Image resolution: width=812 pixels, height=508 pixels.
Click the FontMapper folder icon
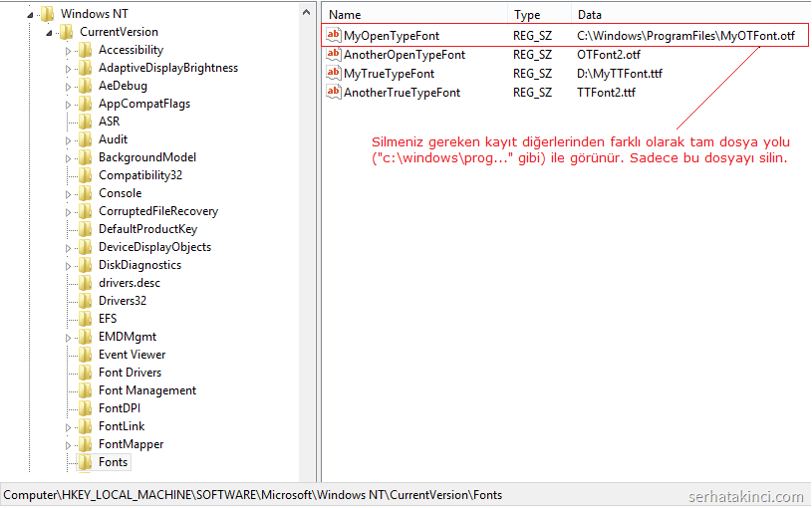[86, 444]
